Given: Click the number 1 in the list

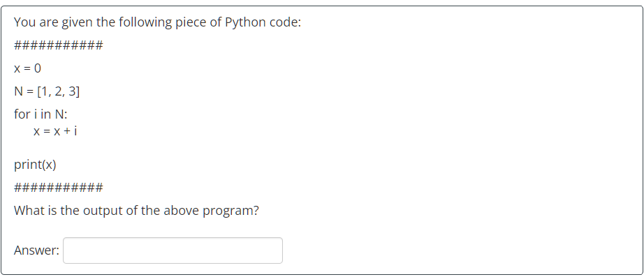Looking at the screenshot, I should (x=45, y=91).
